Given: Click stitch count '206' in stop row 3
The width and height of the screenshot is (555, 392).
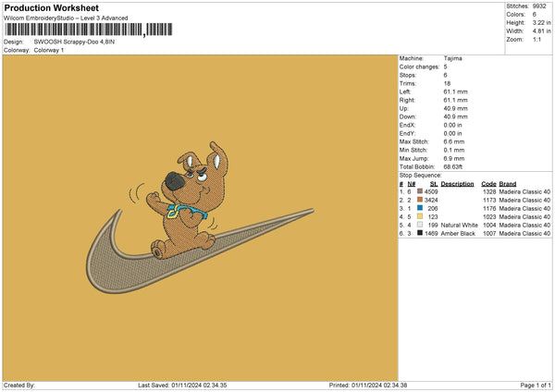Looking at the screenshot, I should tap(433, 208).
